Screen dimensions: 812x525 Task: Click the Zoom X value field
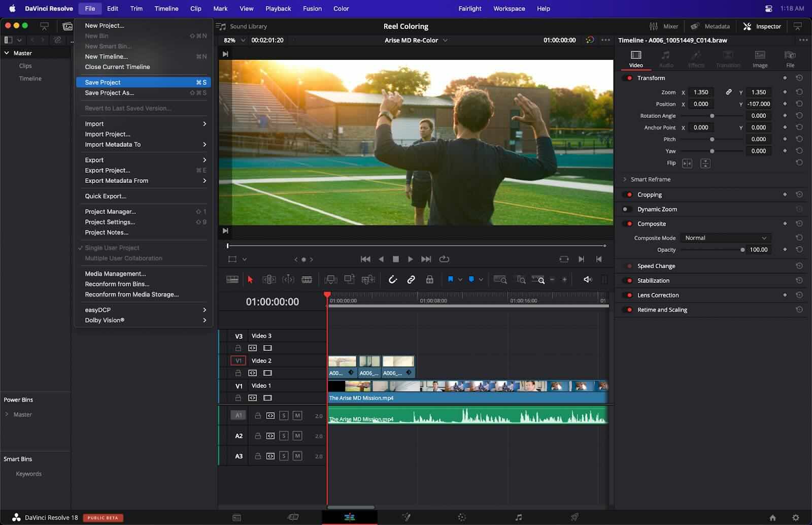click(701, 92)
